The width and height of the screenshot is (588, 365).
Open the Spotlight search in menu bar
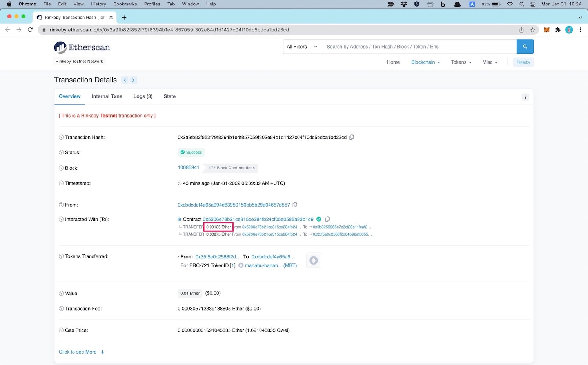pos(522,4)
